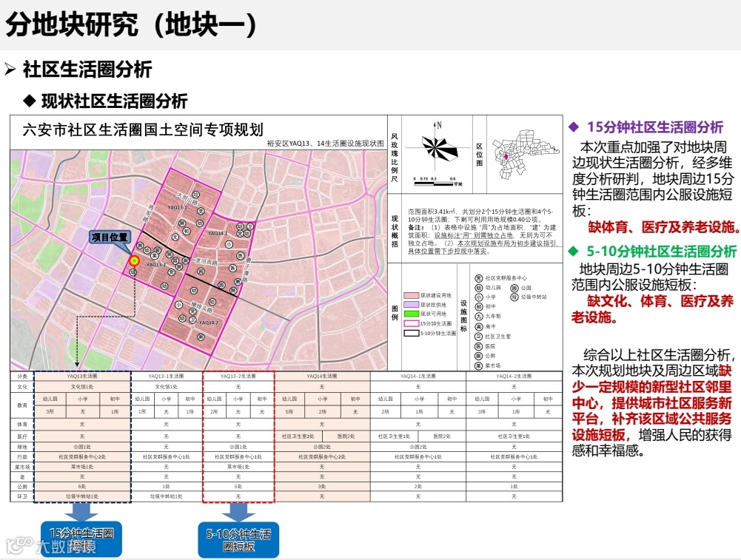Click the YAQ13生活圈 table column header
The height and width of the screenshot is (560, 741).
(82, 377)
